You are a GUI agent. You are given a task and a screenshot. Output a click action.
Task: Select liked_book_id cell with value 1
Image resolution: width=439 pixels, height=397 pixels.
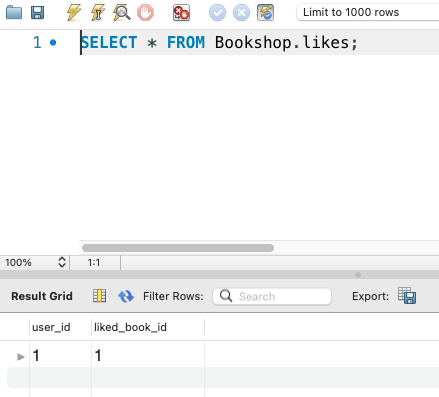click(x=148, y=355)
